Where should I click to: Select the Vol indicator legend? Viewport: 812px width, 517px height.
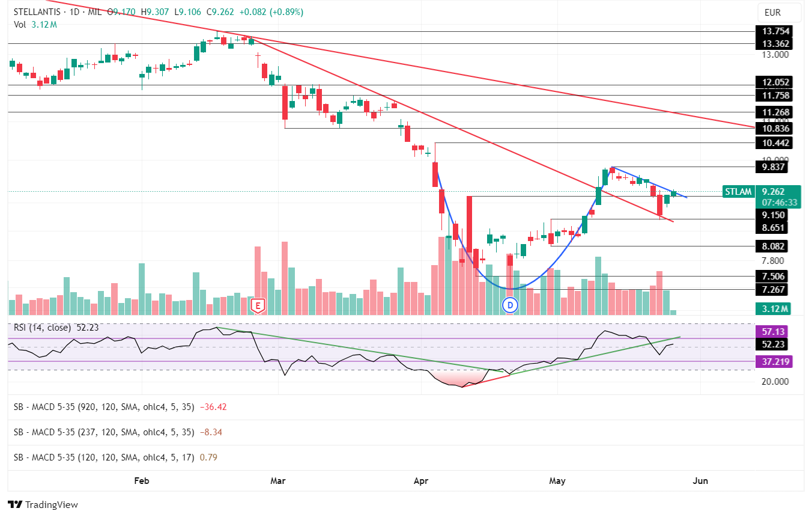[35, 25]
